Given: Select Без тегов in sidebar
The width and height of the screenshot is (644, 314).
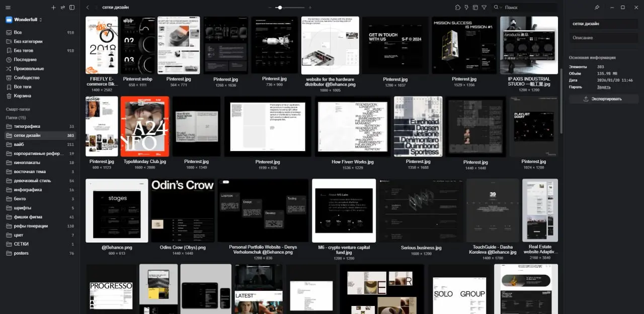Looking at the screenshot, I should pyautogui.click(x=40, y=50).
